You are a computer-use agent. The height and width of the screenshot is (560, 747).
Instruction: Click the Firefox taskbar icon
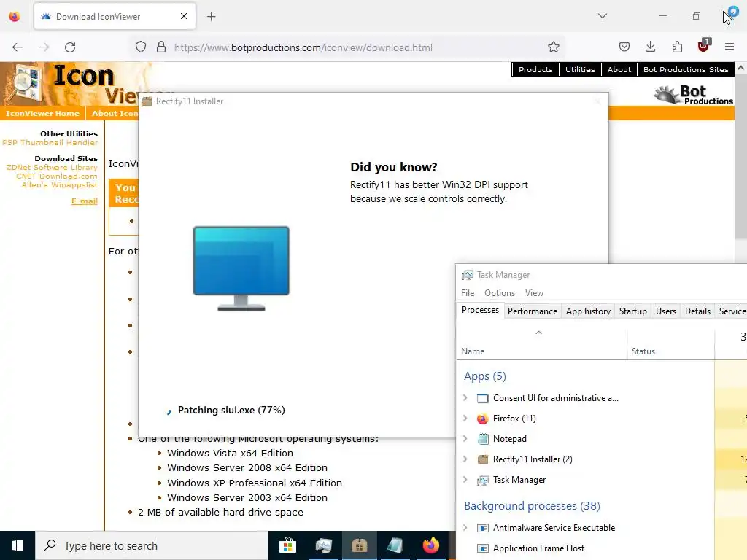point(430,545)
